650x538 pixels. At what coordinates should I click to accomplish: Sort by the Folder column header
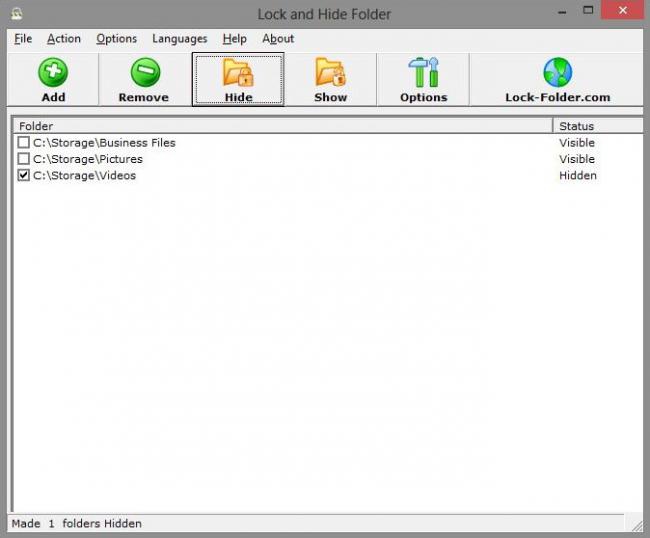click(x=283, y=126)
